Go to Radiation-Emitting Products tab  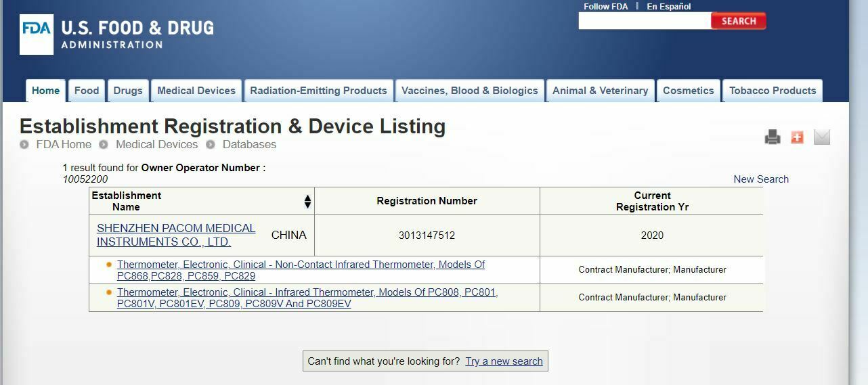318,91
